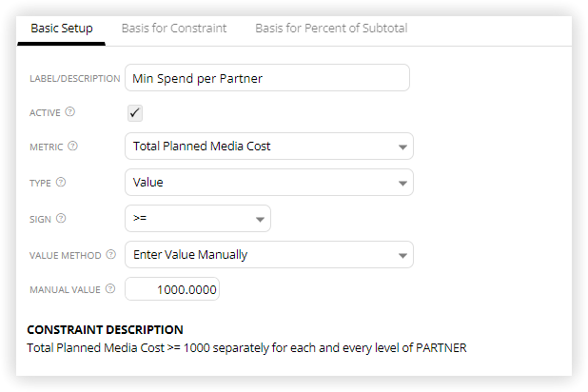Open help icon next to SIGN
The height and width of the screenshot is (392, 588).
pyautogui.click(x=61, y=218)
